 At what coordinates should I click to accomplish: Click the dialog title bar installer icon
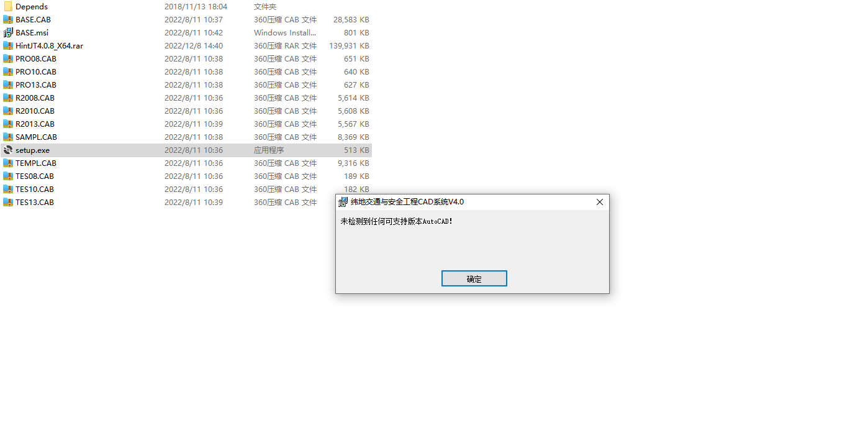point(343,202)
